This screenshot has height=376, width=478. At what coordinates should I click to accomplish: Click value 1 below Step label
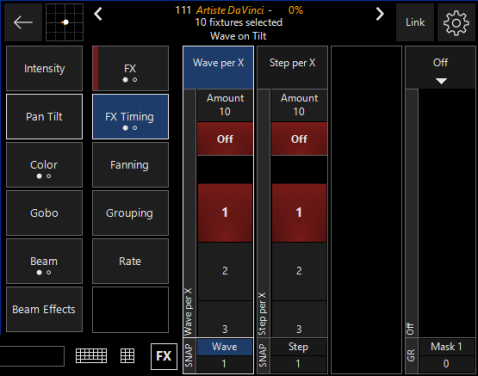pos(299,364)
